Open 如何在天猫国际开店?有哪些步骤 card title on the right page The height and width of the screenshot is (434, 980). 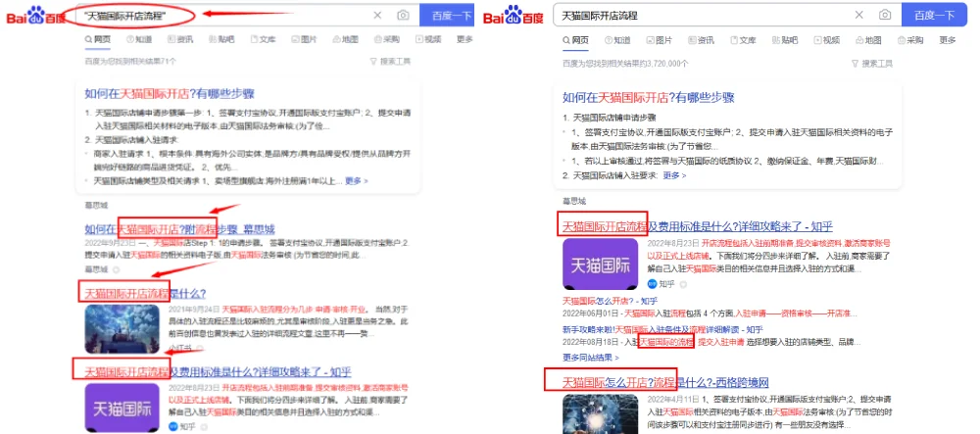click(x=648, y=97)
